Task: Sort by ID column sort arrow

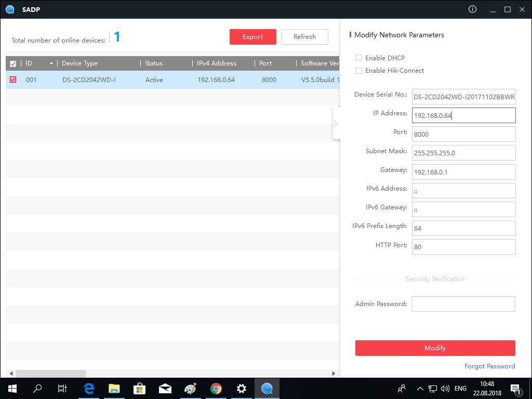Action: coord(51,63)
